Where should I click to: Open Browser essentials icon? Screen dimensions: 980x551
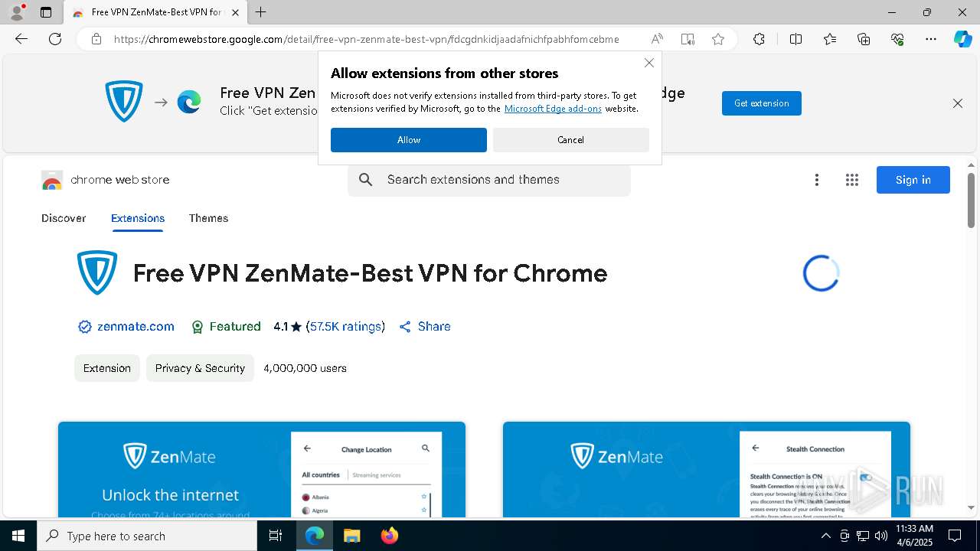click(x=897, y=39)
